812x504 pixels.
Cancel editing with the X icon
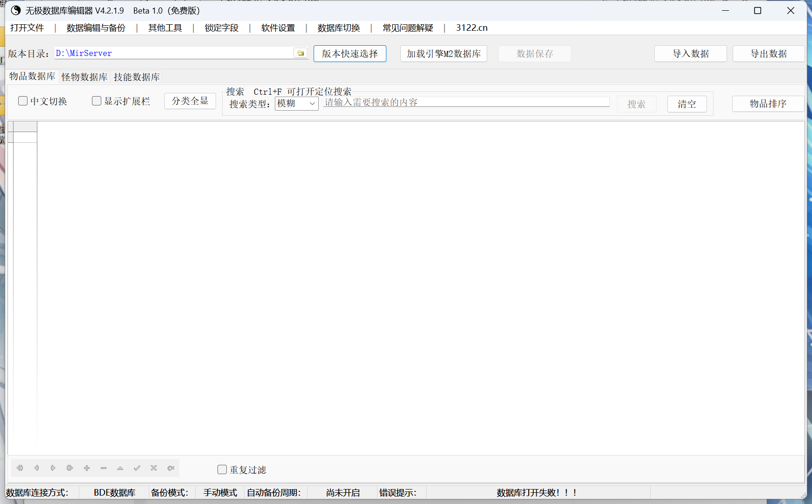tap(154, 468)
